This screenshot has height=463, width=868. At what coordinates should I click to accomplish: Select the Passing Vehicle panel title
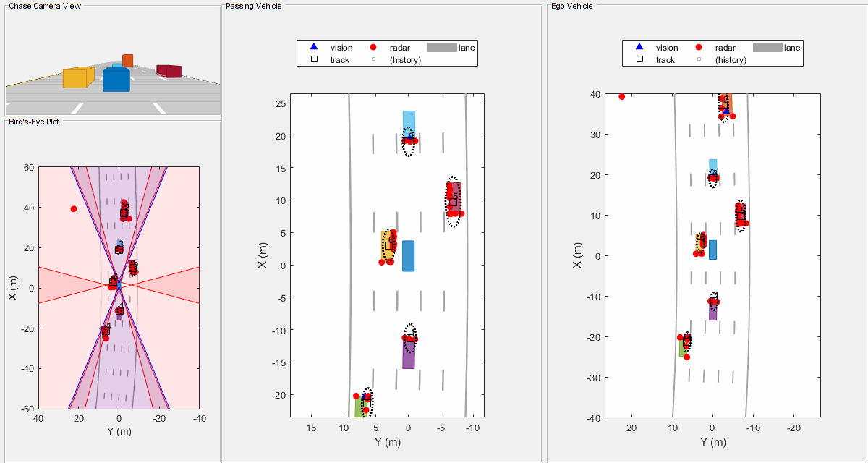pos(254,6)
